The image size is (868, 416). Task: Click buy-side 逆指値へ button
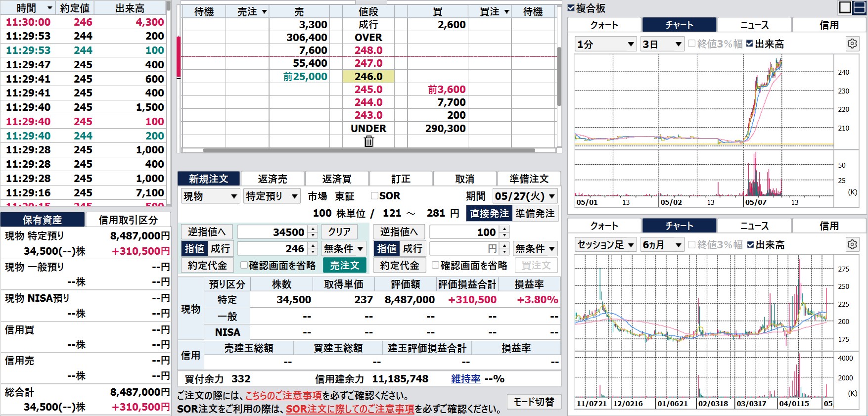coord(399,231)
